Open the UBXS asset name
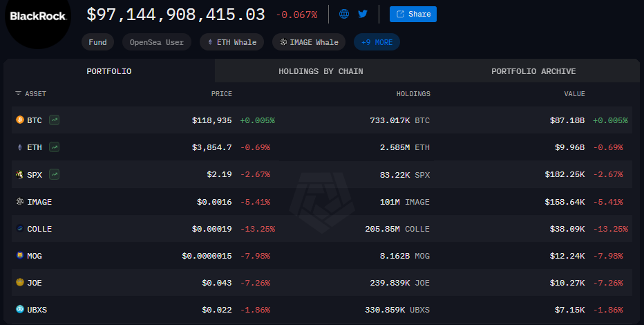 coord(37,310)
